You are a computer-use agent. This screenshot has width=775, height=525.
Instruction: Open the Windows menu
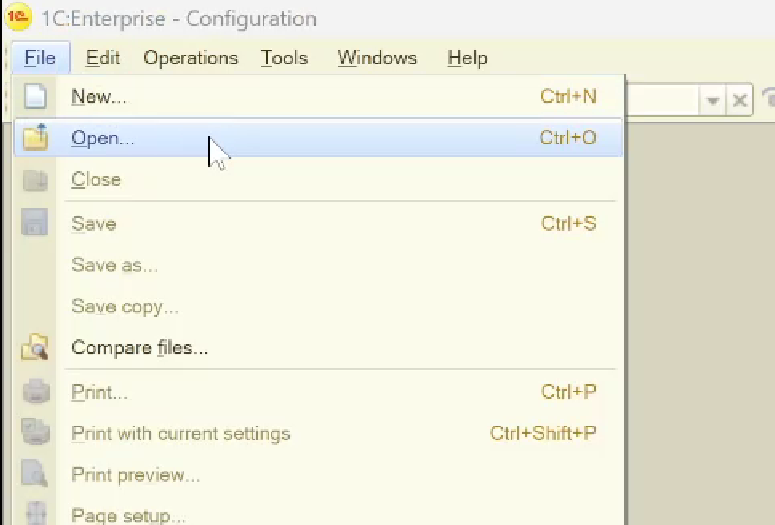point(376,58)
